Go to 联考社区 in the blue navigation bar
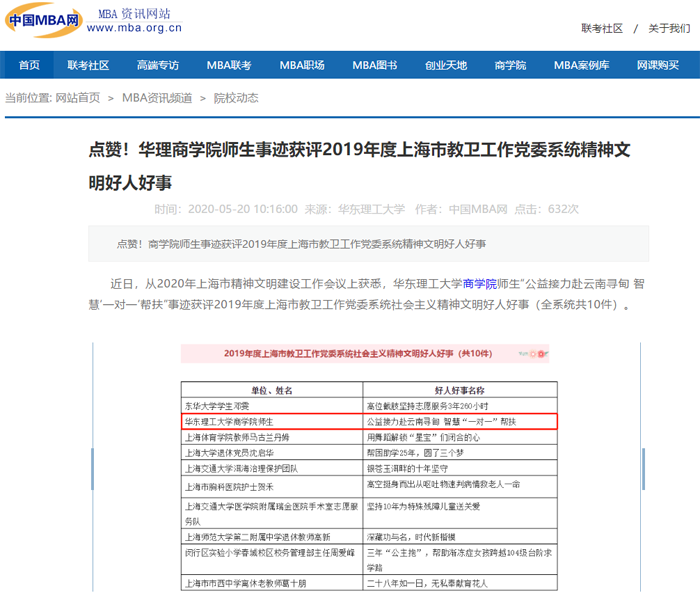This screenshot has height=616, width=700. (88, 65)
